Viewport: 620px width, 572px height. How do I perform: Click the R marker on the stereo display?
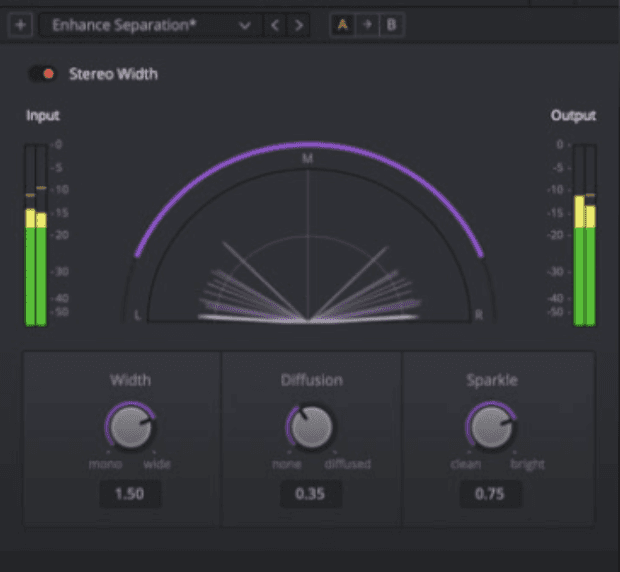click(479, 315)
